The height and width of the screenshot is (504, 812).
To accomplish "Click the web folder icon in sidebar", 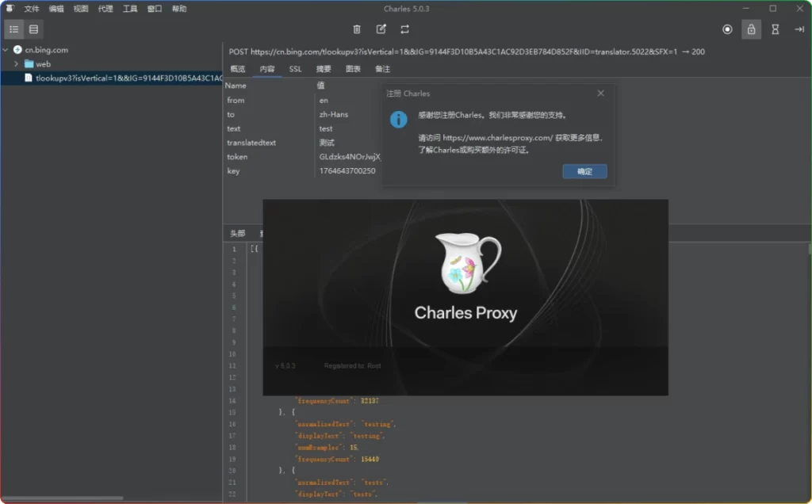I will 28,63.
